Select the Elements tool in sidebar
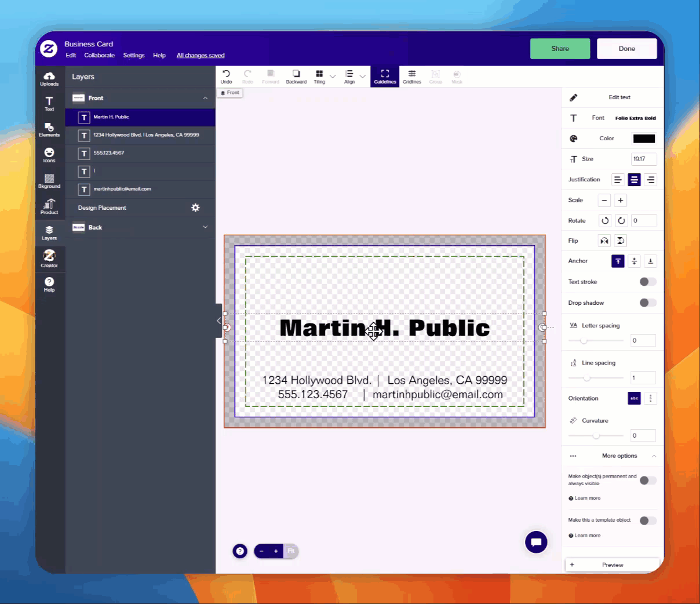Viewport: 700px width, 604px height. click(49, 129)
